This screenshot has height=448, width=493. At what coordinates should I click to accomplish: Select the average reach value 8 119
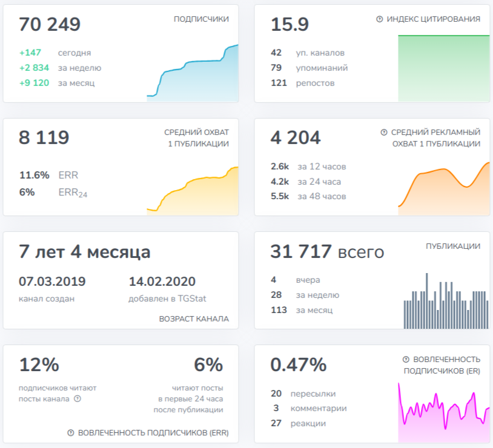click(44, 137)
